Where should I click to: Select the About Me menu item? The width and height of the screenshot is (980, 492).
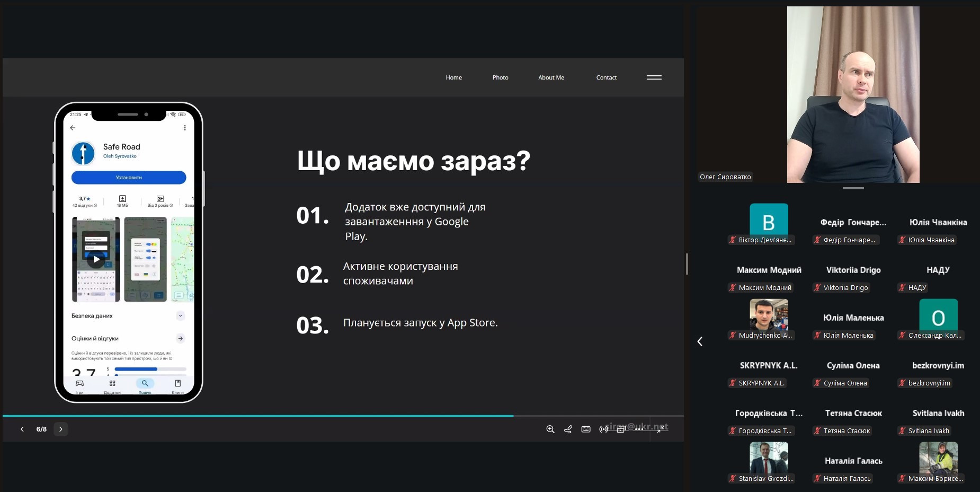(551, 77)
